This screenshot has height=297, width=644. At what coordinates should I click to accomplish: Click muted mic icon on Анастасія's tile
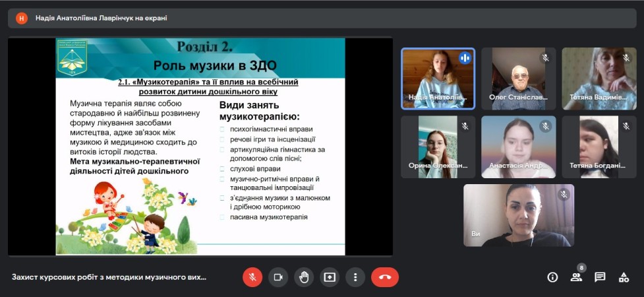click(545, 126)
